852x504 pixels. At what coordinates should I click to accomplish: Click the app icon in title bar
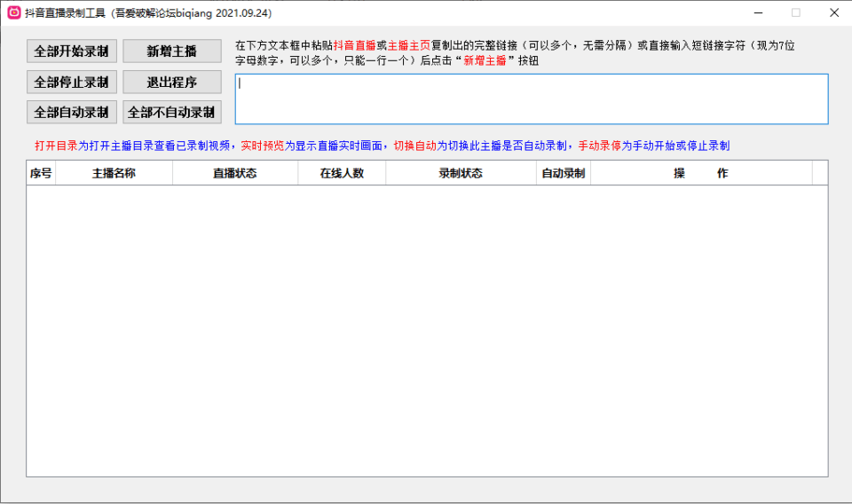(x=14, y=12)
